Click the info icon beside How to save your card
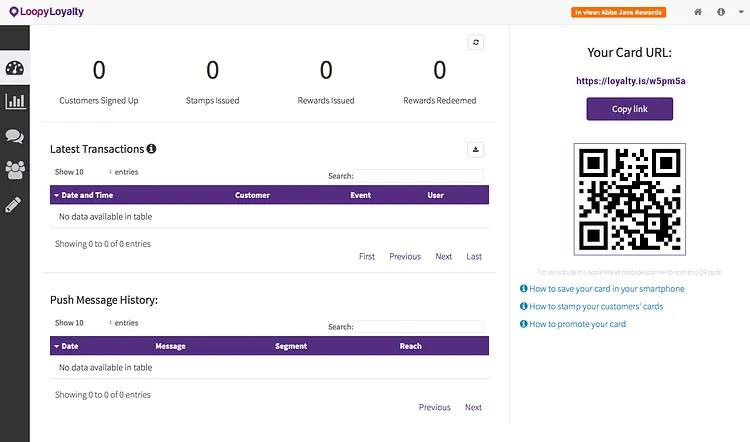Screen dimensions: 750x442 (x=523, y=288)
